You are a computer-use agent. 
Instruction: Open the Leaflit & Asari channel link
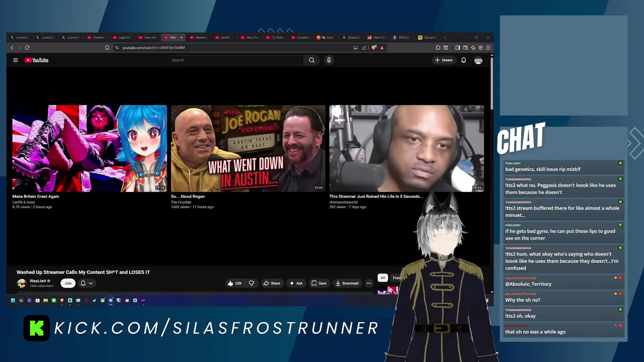pos(24,202)
